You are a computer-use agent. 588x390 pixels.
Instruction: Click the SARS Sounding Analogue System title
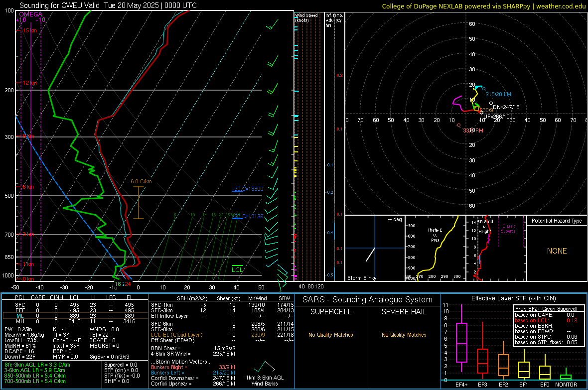(367, 300)
